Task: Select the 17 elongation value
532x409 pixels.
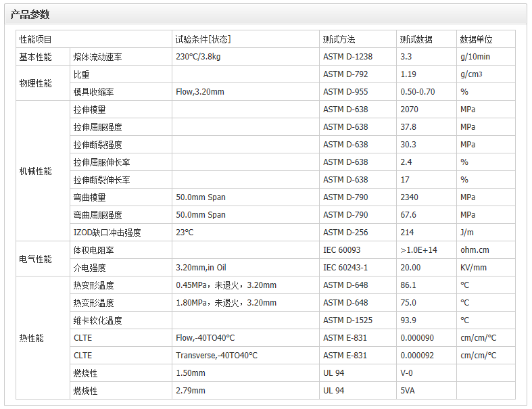Action: tap(405, 180)
